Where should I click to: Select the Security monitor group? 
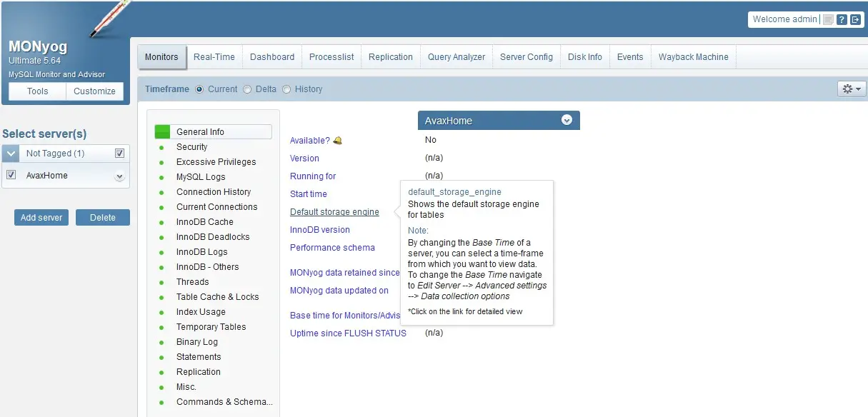tap(191, 147)
